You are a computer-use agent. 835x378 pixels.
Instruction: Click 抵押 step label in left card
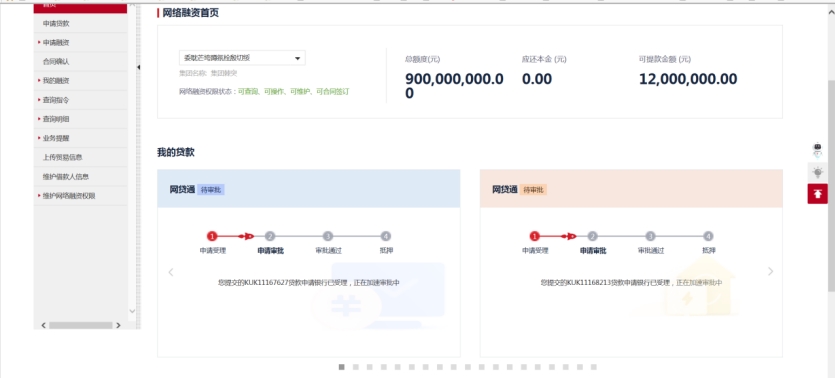(386, 250)
